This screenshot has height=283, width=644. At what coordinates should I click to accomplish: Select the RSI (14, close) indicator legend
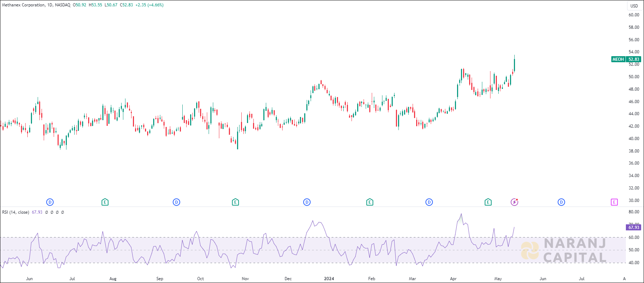[16, 212]
